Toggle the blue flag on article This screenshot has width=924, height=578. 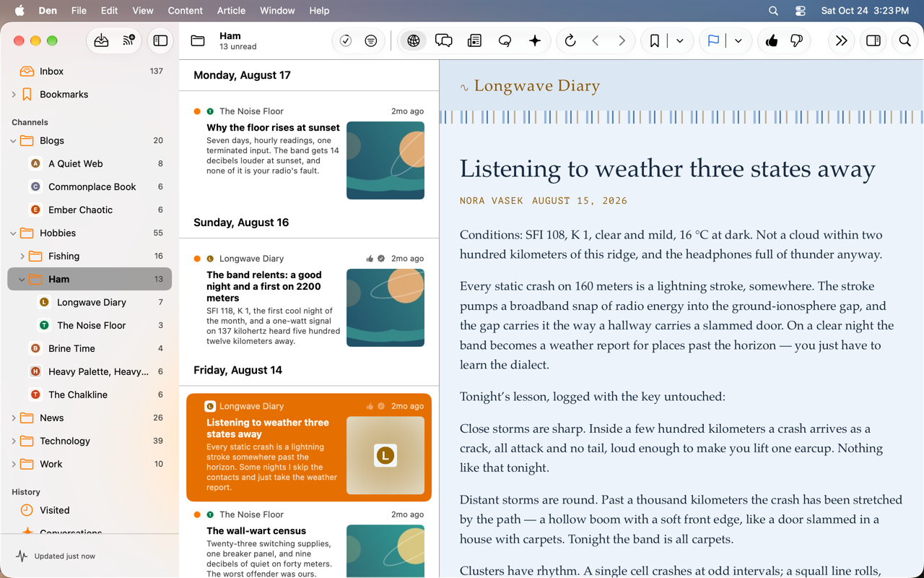713,41
